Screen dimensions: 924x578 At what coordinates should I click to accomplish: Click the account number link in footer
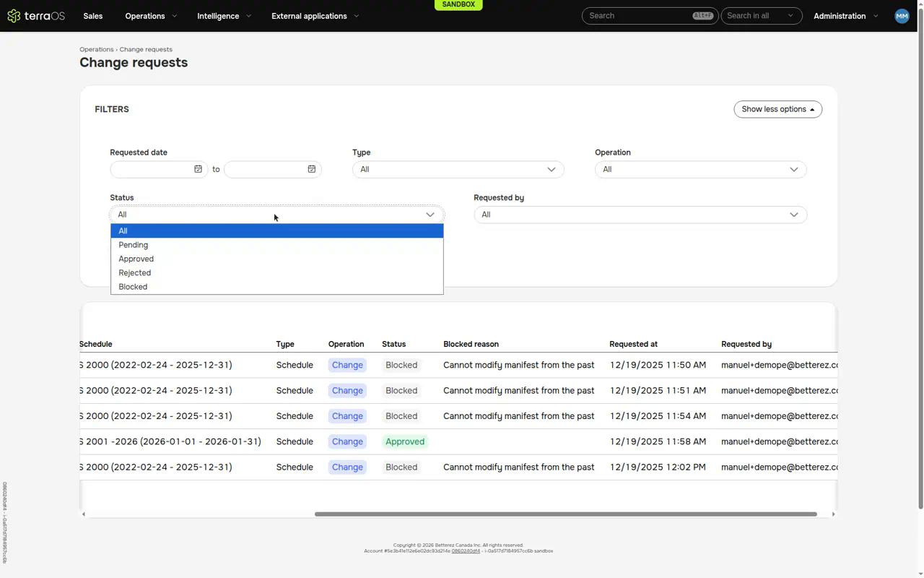tap(466, 551)
